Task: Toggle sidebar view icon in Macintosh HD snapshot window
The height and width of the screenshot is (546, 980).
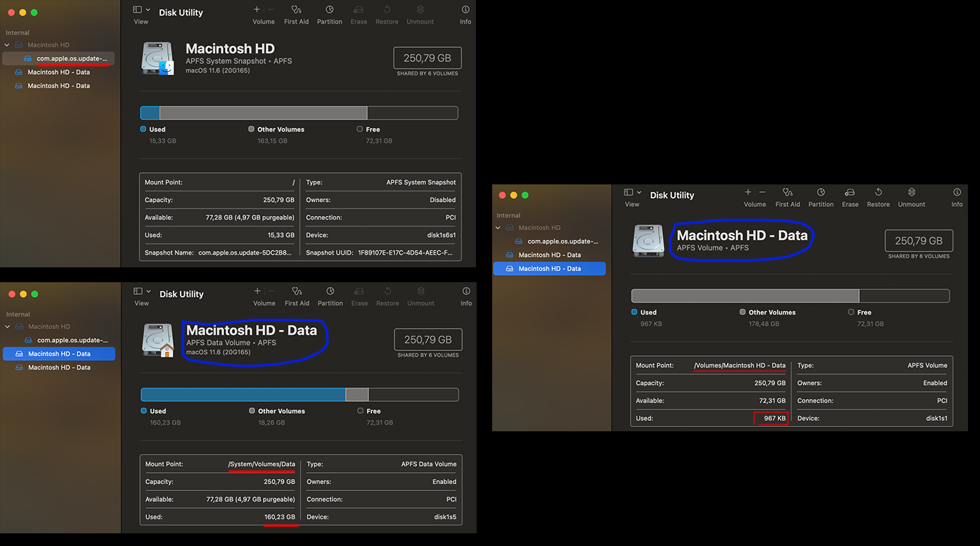Action: coord(137,10)
